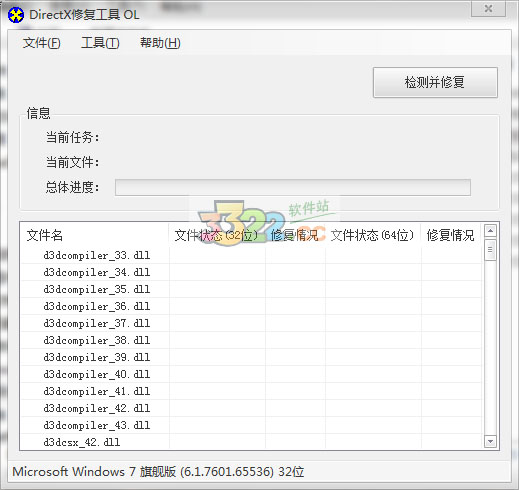Select the d3dcompiler_40.dll row

(x=251, y=374)
